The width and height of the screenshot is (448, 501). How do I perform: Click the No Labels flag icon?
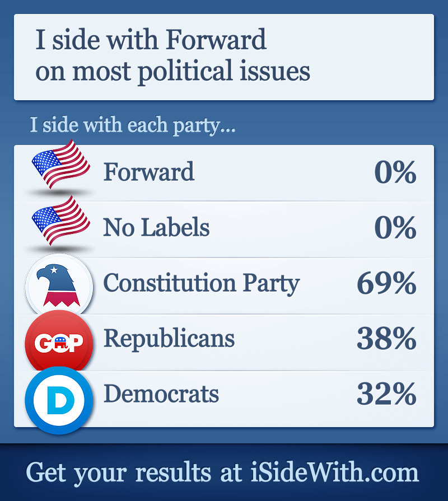[60, 221]
